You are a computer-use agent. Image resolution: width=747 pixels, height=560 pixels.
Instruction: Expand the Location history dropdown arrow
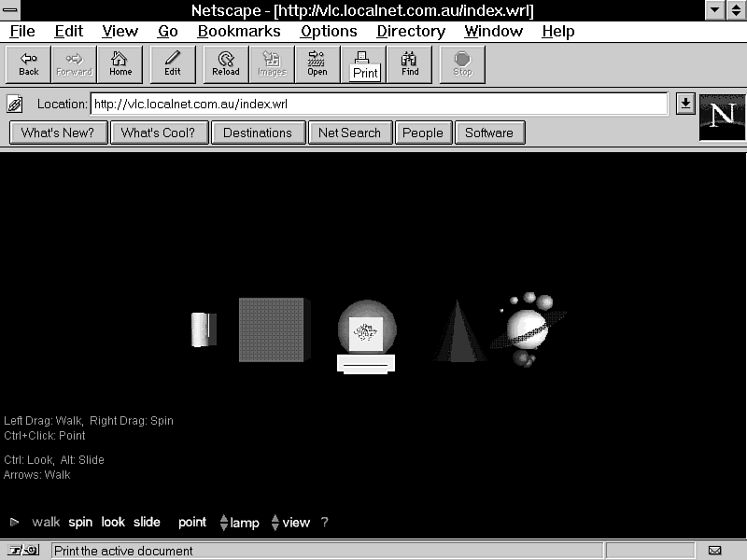pos(685,104)
